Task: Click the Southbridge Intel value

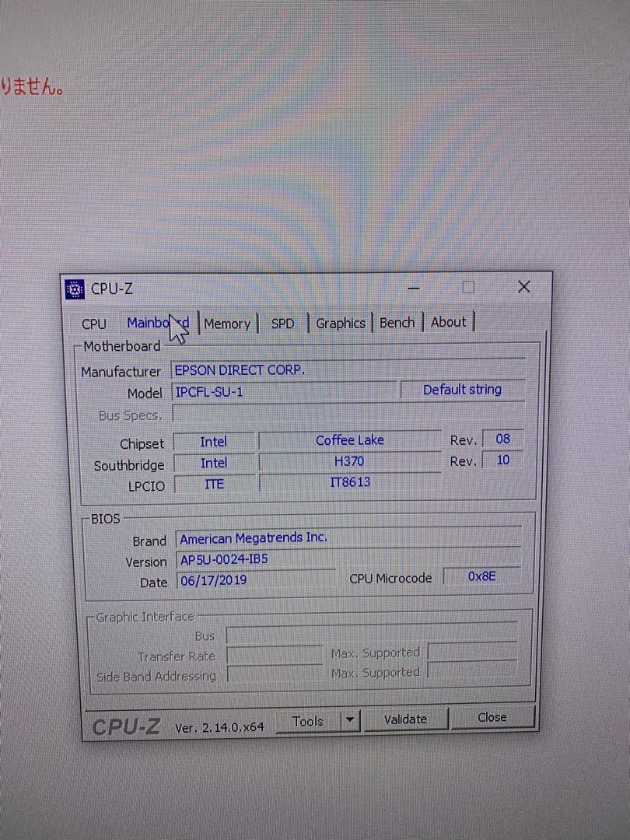Action: [x=214, y=463]
